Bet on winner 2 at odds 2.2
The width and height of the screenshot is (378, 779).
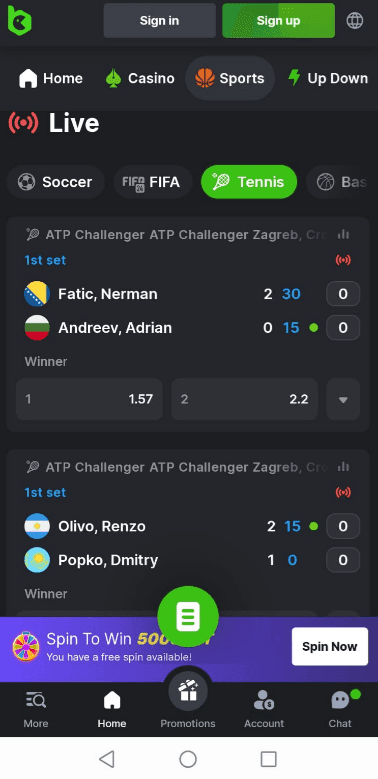click(x=245, y=399)
